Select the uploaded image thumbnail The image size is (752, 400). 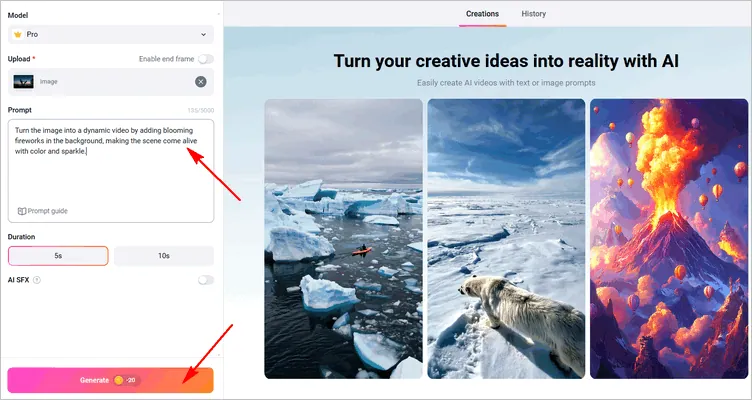[24, 82]
